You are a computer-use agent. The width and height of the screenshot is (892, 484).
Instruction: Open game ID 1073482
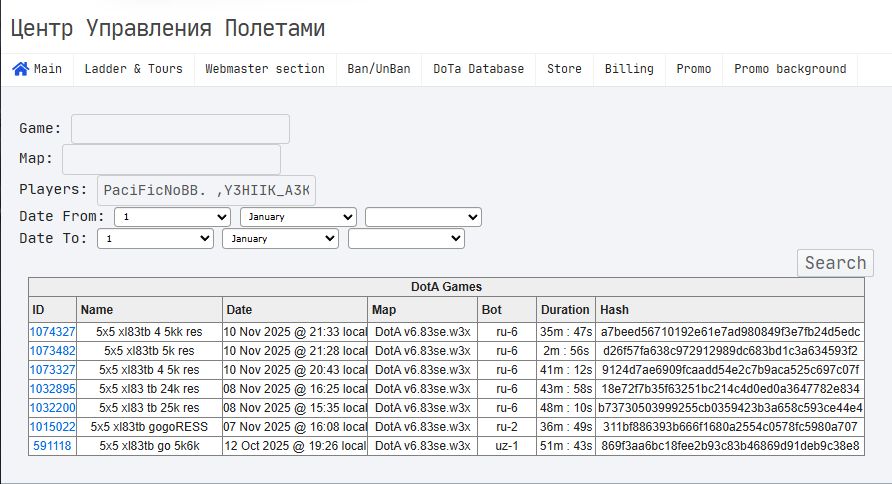pos(52,351)
